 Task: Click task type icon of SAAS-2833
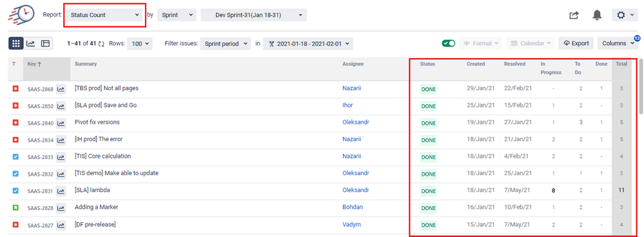coord(15,156)
